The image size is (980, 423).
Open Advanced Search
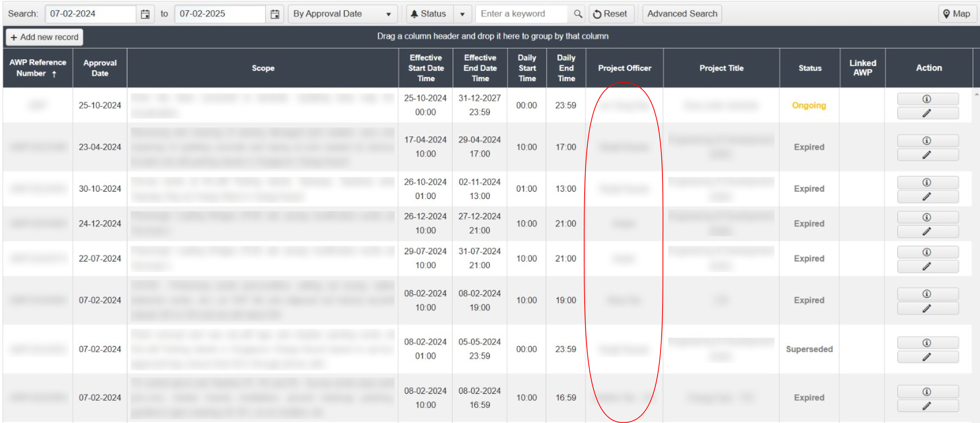[682, 14]
